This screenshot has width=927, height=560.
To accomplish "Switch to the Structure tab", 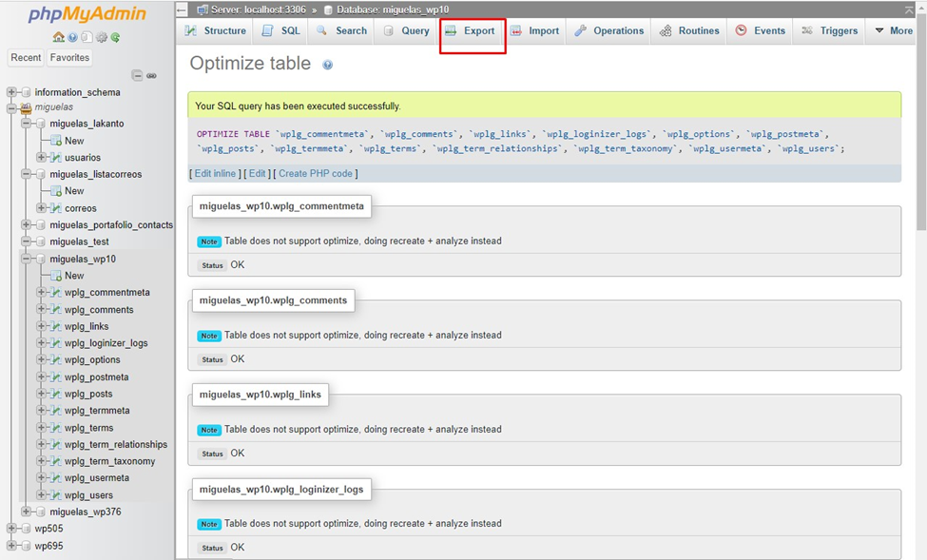I will coord(215,30).
